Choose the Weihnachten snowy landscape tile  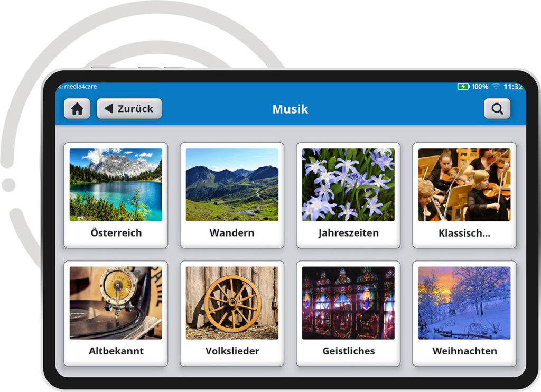(464, 313)
